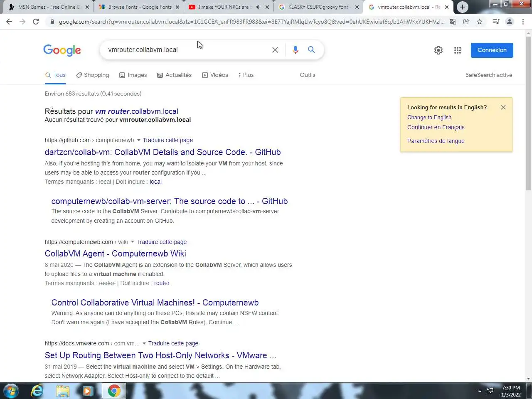Image resolution: width=532 pixels, height=399 pixels.
Task: Go back to the previous page
Action: [9, 22]
